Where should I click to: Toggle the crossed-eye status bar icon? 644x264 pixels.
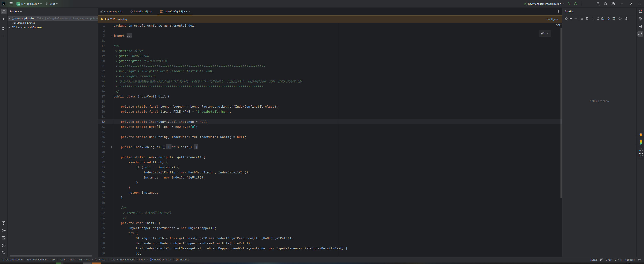(x=601, y=260)
